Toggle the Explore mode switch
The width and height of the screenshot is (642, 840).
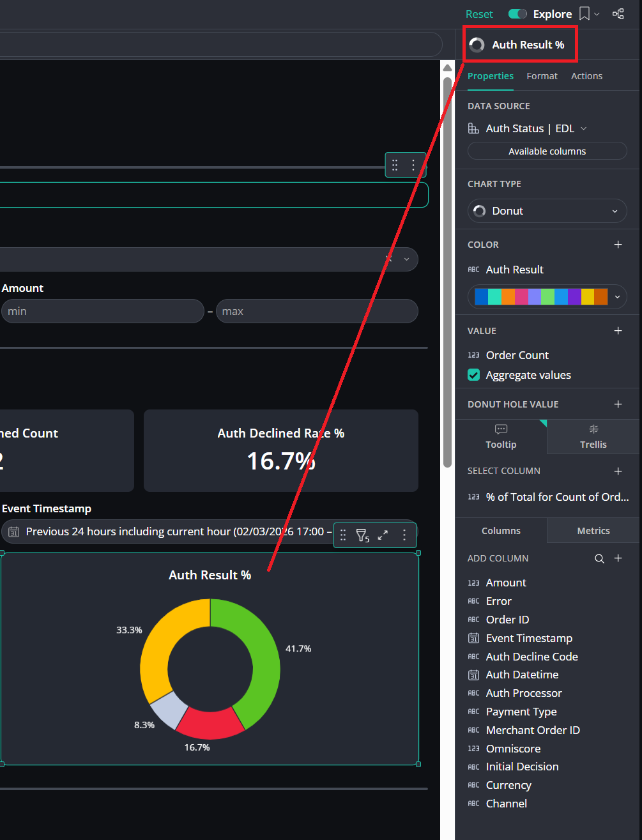point(517,14)
